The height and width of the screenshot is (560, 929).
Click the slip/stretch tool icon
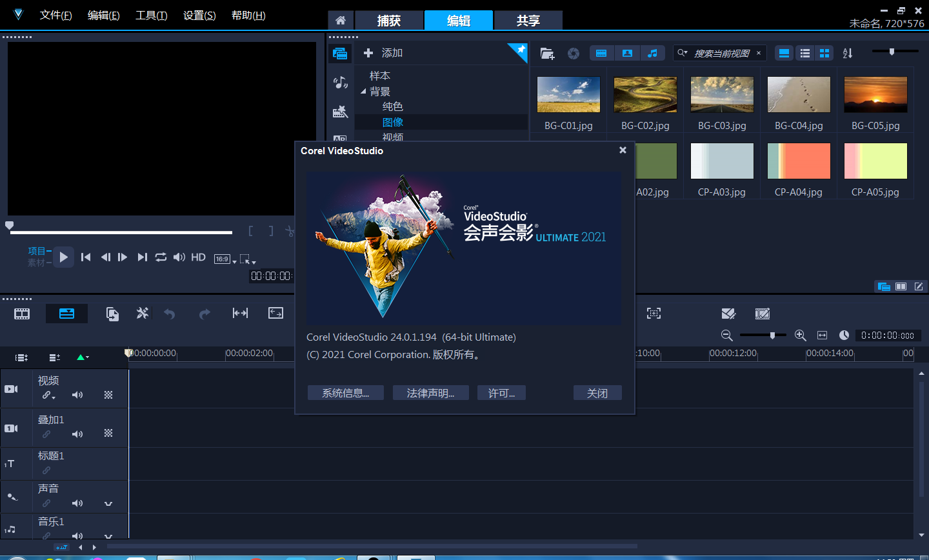(x=240, y=313)
